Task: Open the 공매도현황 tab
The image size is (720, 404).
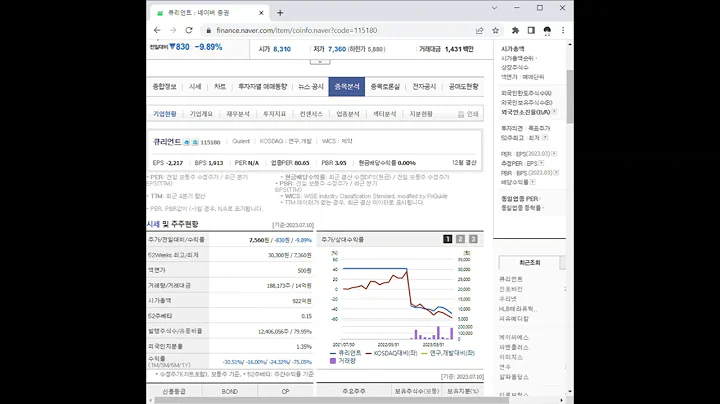Action: 463,86
